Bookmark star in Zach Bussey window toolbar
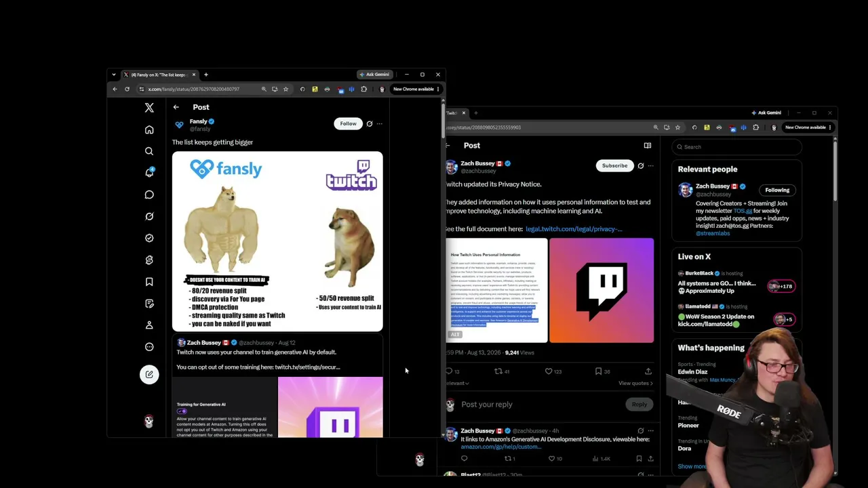This screenshot has width=868, height=488. 677,127
